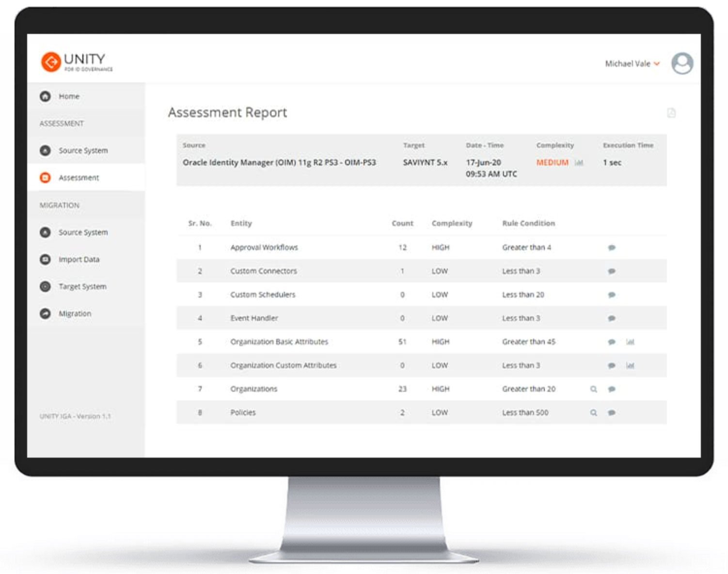Click the Less than 500 rule condition
The height and width of the screenshot is (574, 728).
pyautogui.click(x=525, y=413)
